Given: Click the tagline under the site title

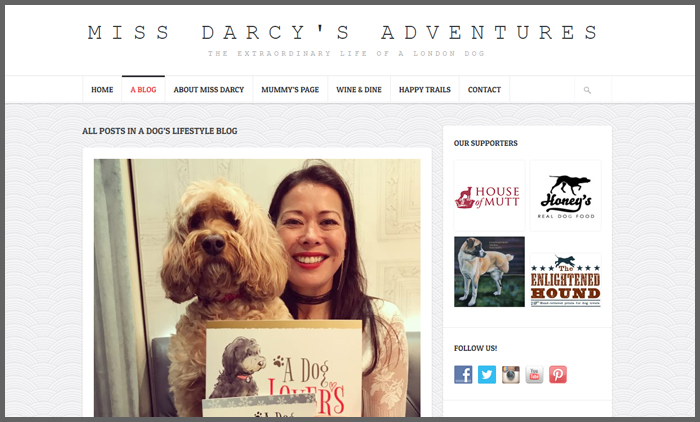Looking at the screenshot, I should tap(346, 54).
